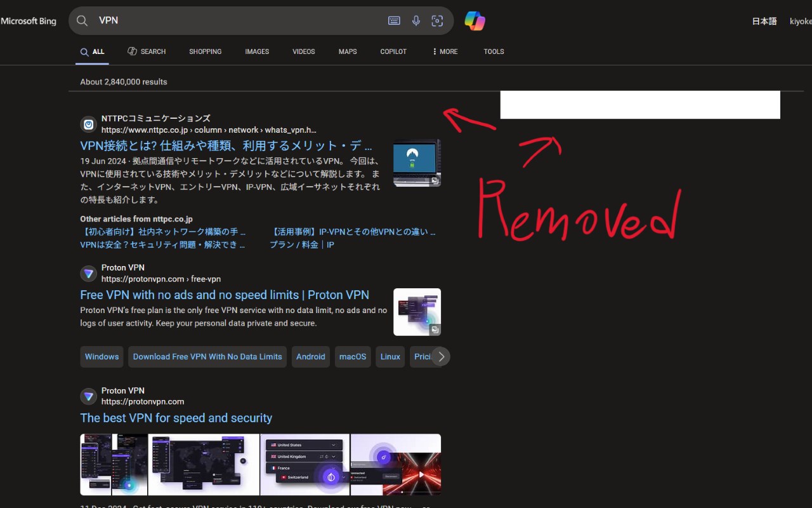Open Free VPN with no ads result

(x=225, y=295)
